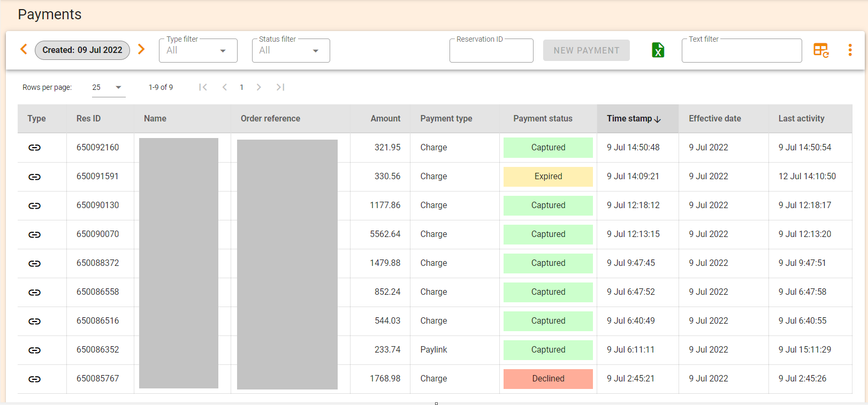Click last activity 12 Jul 14:10:50

807,176
